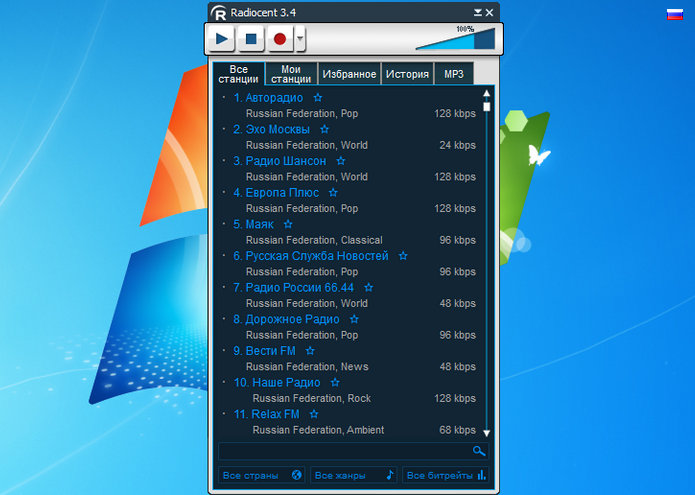Open the Избранное tab
This screenshot has height=495, width=695.
pos(349,74)
